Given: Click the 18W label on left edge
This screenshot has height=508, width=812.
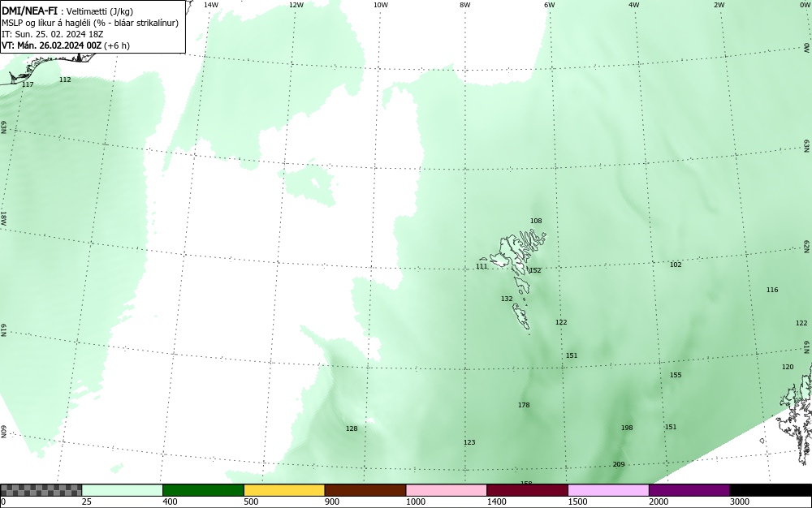Looking at the screenshot, I should pyautogui.click(x=3, y=217).
